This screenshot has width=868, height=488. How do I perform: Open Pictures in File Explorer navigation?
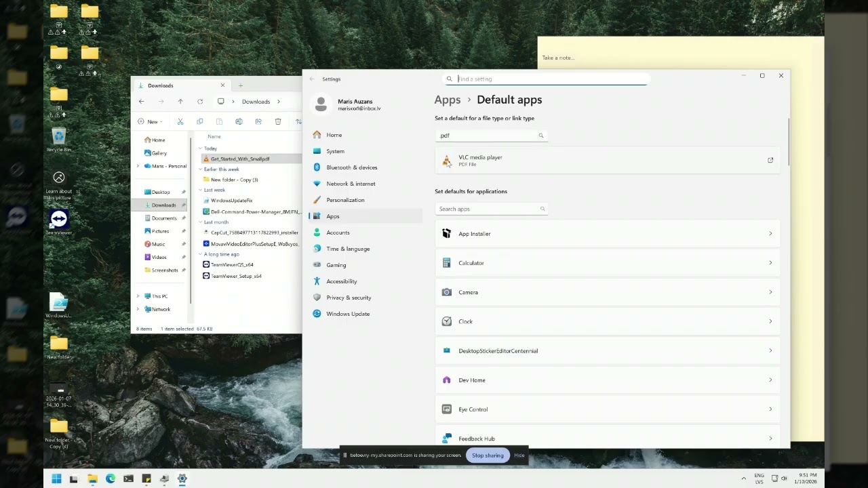[x=161, y=231]
